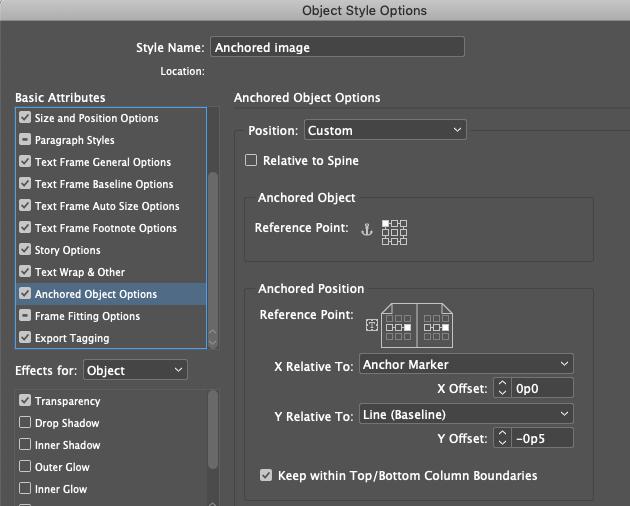The image size is (630, 506).
Task: Select Text Frame Auto Size Options row
Action: point(111,206)
